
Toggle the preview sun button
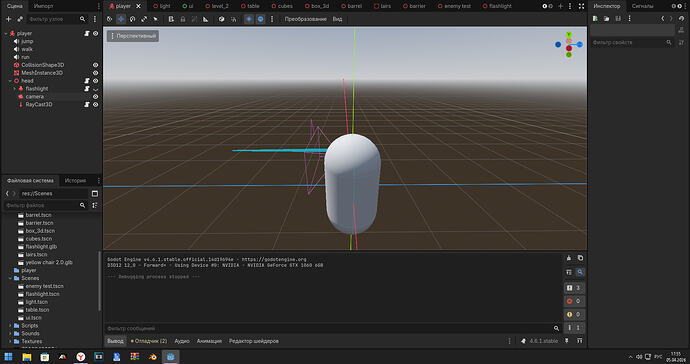[x=249, y=19]
